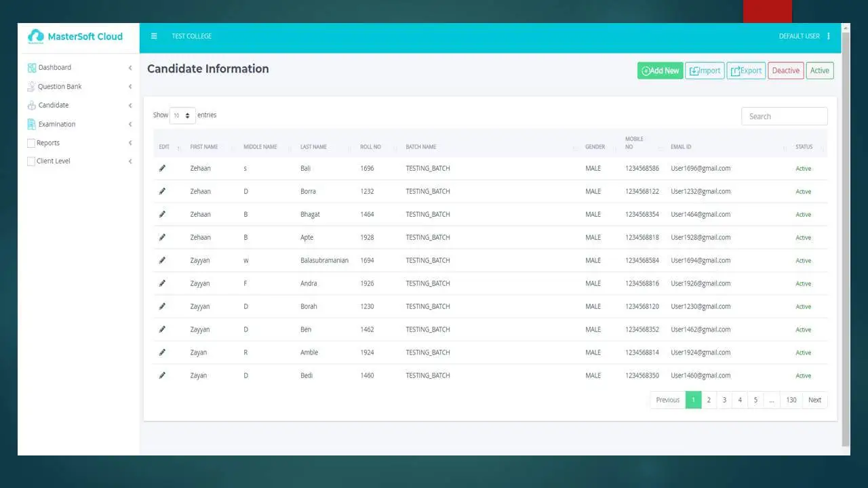The height and width of the screenshot is (488, 868).
Task: Edit candidate Zehaan Apte via pencil icon
Action: [x=162, y=237]
